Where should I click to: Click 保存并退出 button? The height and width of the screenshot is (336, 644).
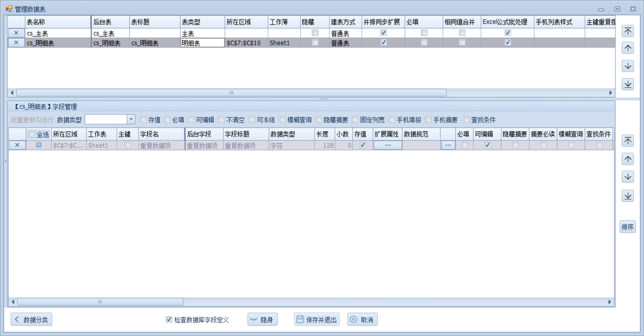click(x=317, y=320)
